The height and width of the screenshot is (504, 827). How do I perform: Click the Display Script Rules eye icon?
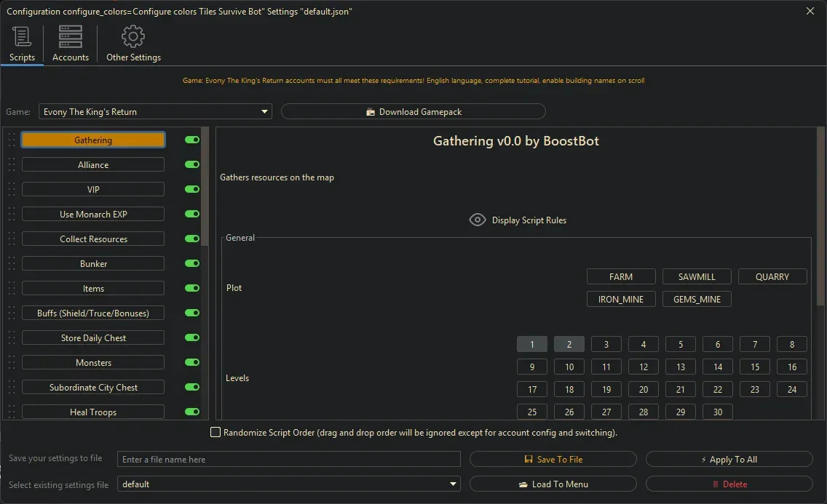478,219
